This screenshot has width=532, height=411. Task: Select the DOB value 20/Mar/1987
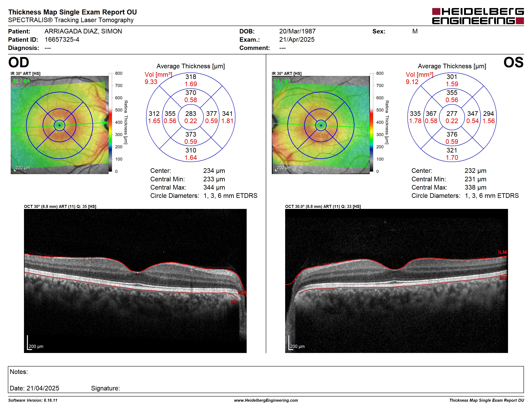[297, 31]
